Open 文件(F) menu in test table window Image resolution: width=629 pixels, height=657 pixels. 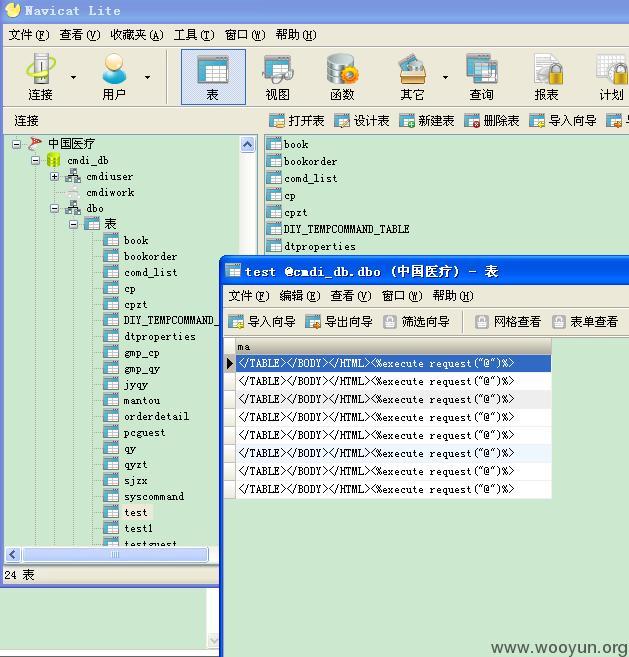pyautogui.click(x=249, y=296)
